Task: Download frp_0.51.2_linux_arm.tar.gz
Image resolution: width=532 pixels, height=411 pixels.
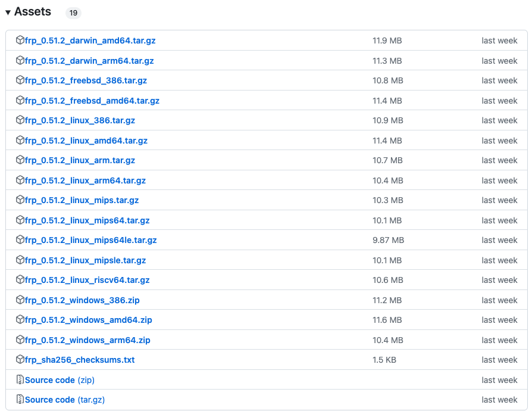Action: [80, 160]
